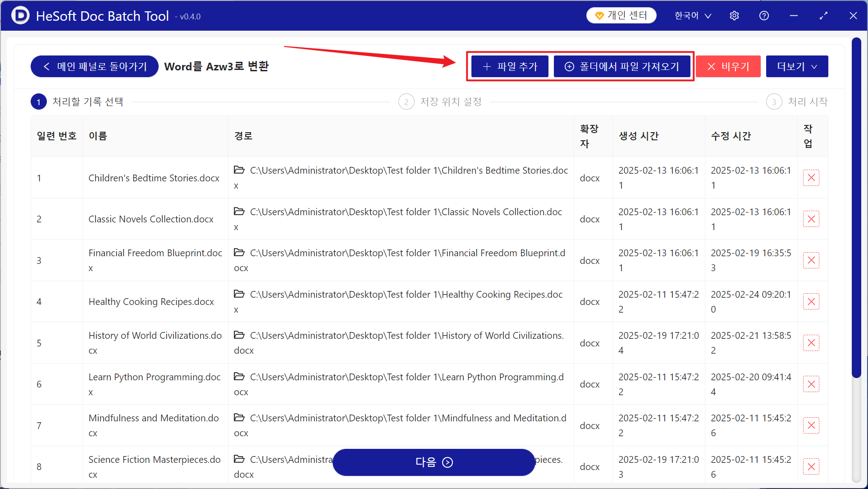Select file name Healthy Cooking Recipes.docx
Image resolution: width=868 pixels, height=489 pixels.
(151, 302)
